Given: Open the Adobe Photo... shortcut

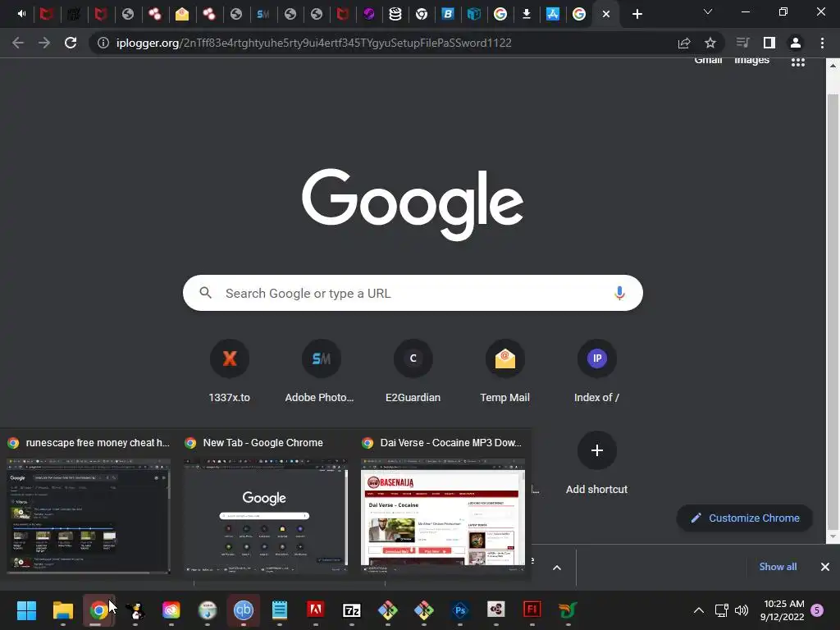Looking at the screenshot, I should (x=320, y=372).
